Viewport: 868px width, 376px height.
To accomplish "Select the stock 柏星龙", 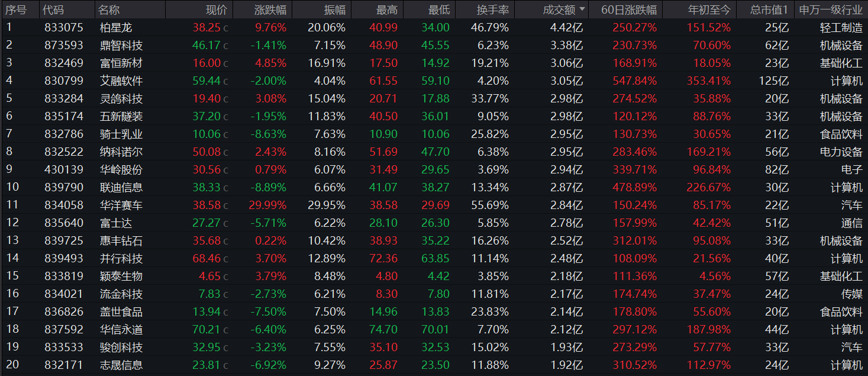I will [x=116, y=27].
